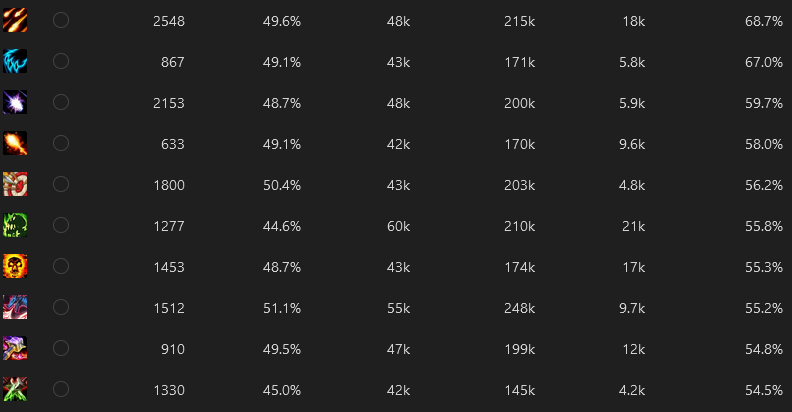This screenshot has height=412, width=792.
Task: Click the green monster face icon
Action: (15, 225)
